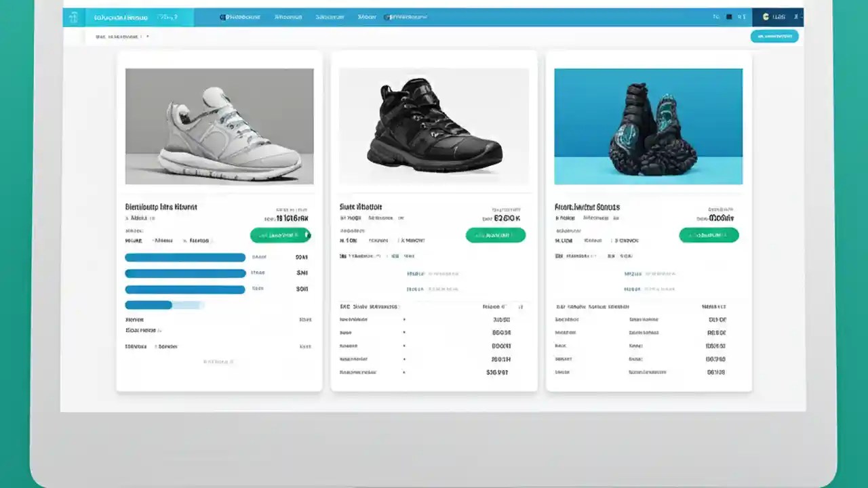Click the search icon in the navigation bar
Screen dimensions: 868x488
pyautogui.click(x=716, y=17)
